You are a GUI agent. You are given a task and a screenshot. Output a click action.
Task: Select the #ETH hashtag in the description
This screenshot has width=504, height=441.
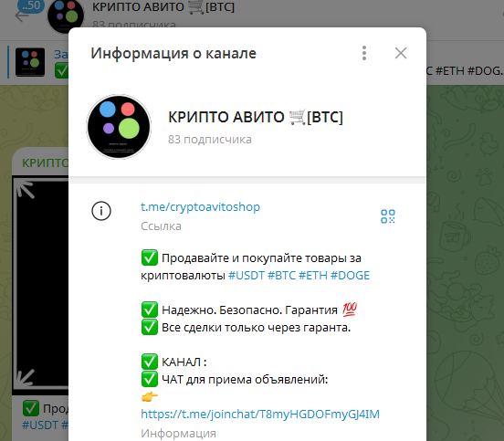coord(313,276)
